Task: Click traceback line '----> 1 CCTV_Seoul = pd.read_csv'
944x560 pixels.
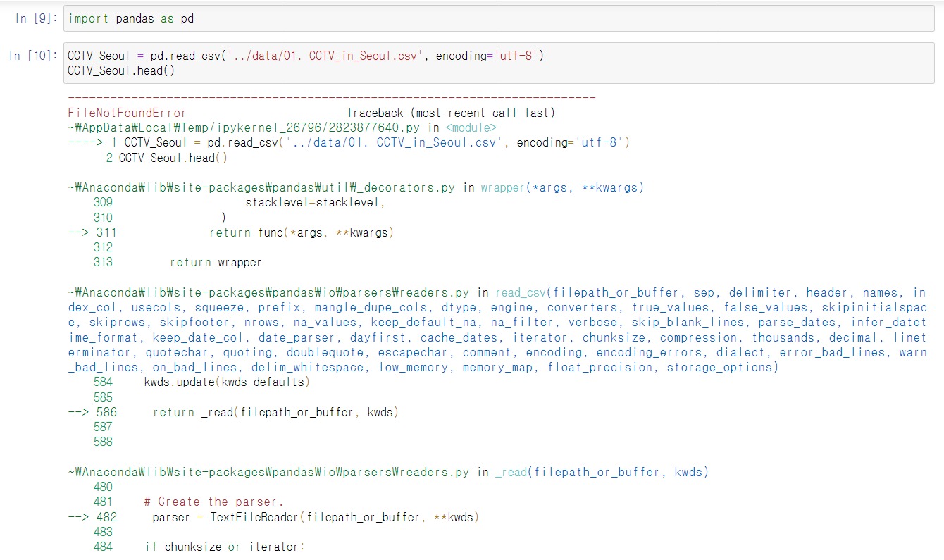Action: point(349,142)
